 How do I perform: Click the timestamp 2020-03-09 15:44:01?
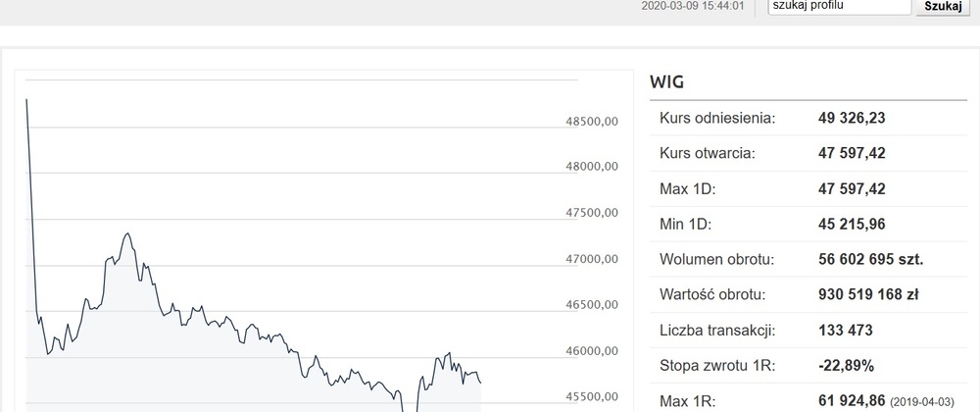click(693, 6)
